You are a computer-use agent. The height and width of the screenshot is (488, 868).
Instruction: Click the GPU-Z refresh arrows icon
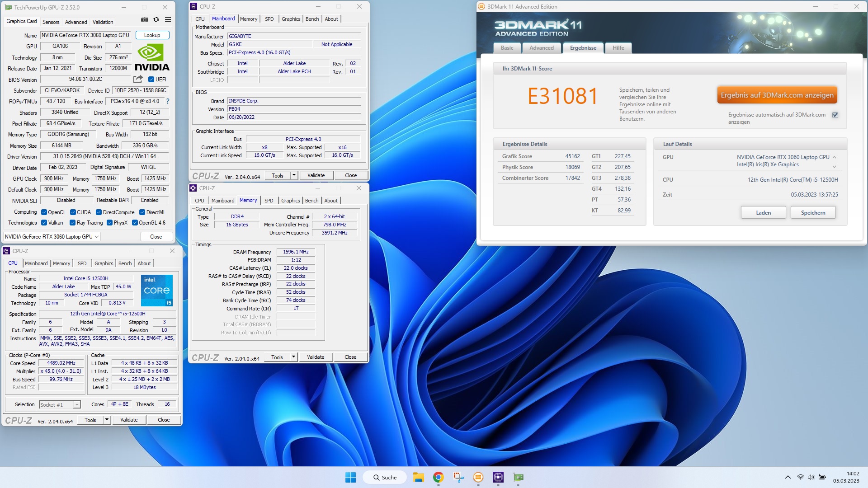[x=156, y=19]
